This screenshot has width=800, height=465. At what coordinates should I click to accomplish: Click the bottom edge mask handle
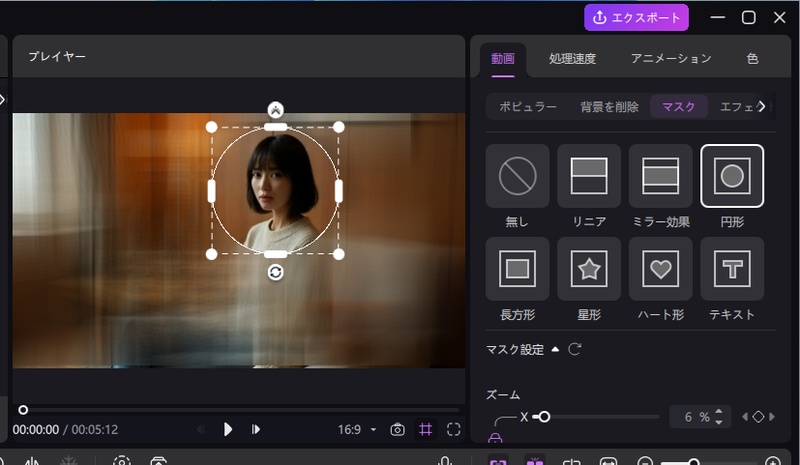(x=276, y=254)
